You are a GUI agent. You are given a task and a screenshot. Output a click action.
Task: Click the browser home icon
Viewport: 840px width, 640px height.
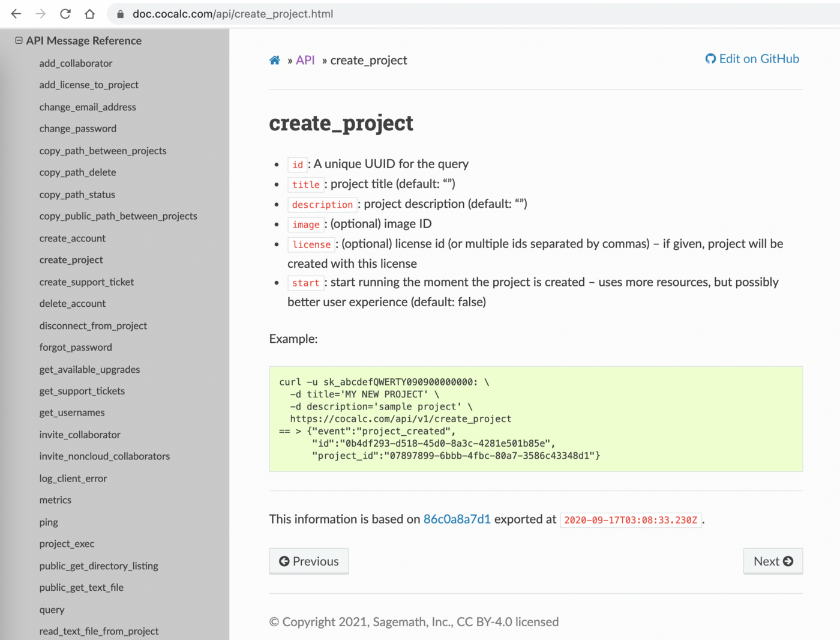89,13
